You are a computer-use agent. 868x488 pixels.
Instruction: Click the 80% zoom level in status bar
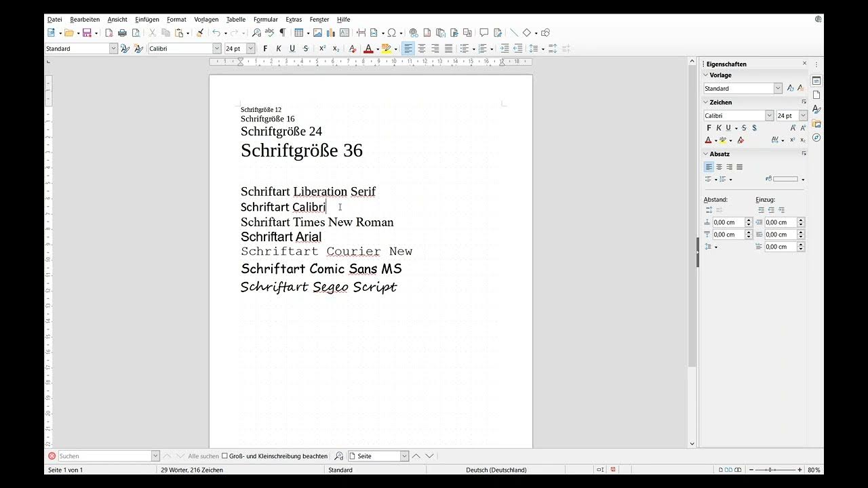tap(814, 470)
